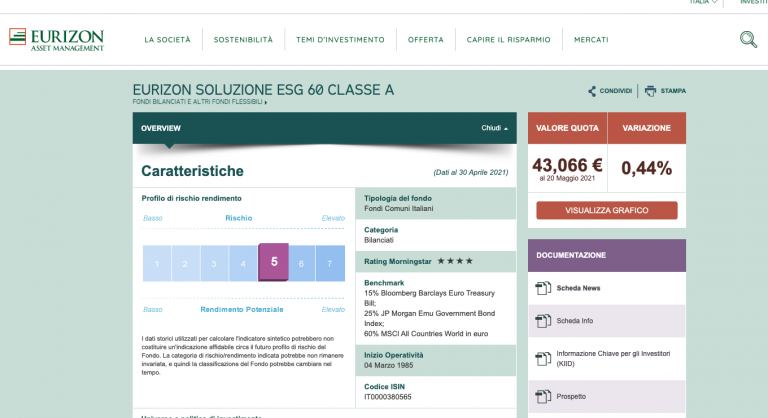The image size is (768, 418).
Task: Click highlighted risk level 5 box
Action: pos(273,262)
